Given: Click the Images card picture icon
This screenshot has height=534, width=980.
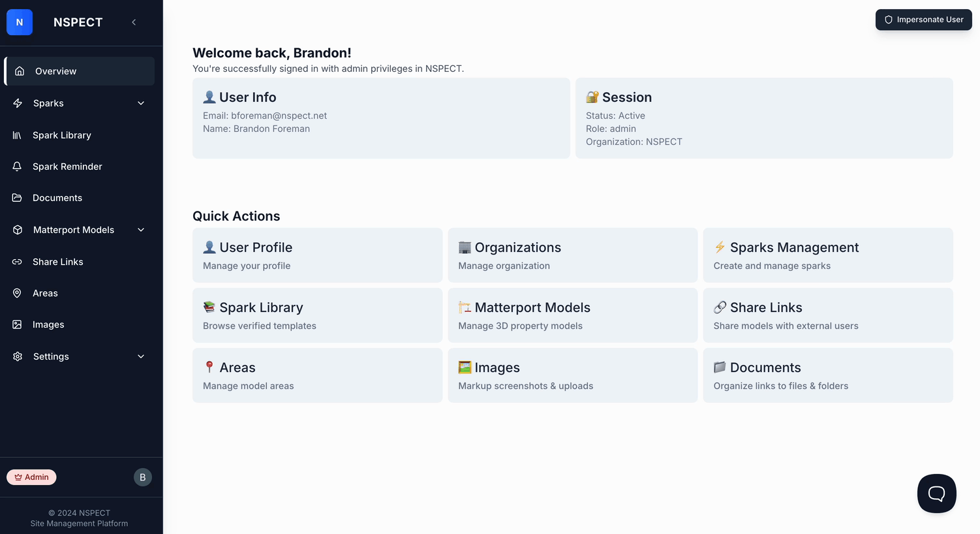Looking at the screenshot, I should point(465,367).
